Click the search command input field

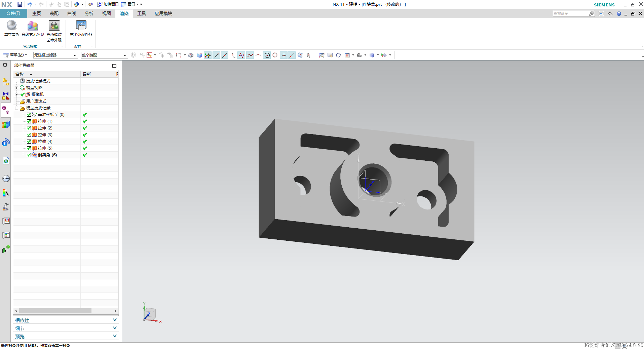(x=571, y=13)
